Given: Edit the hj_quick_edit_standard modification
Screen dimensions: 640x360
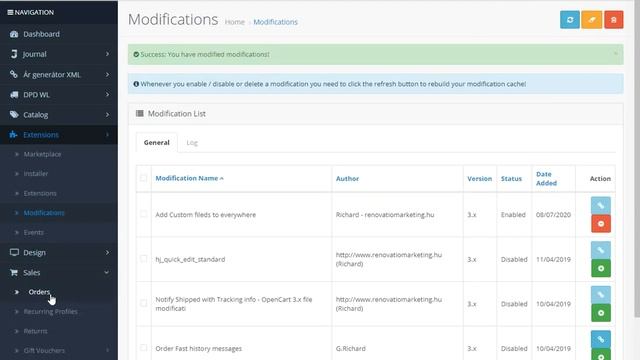Looking at the screenshot, I should coord(601,250).
